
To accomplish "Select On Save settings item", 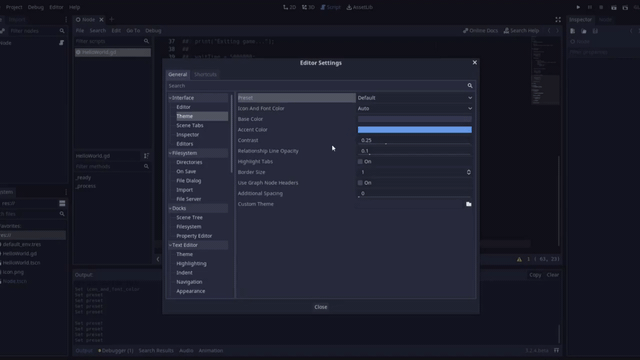I will (x=186, y=171).
